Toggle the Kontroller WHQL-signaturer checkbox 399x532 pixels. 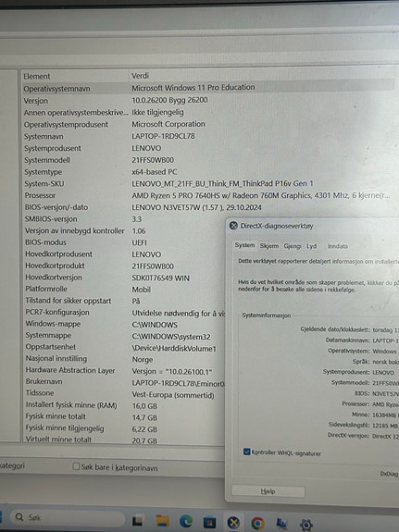click(x=247, y=452)
